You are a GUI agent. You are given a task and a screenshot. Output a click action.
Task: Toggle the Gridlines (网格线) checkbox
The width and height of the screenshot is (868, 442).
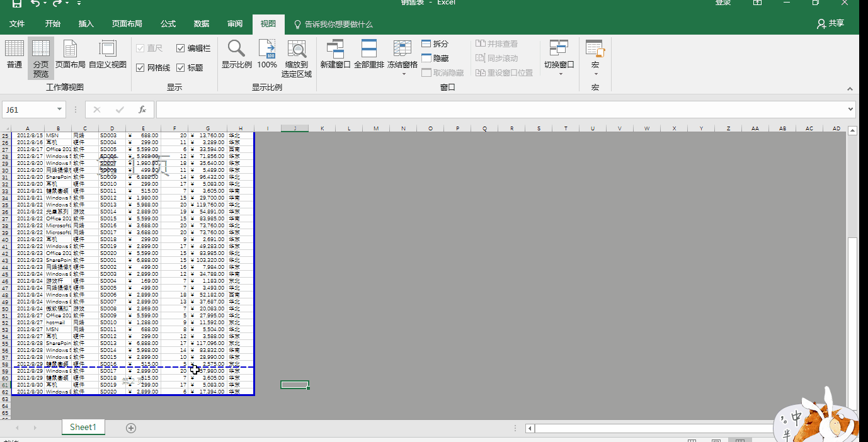coord(140,68)
